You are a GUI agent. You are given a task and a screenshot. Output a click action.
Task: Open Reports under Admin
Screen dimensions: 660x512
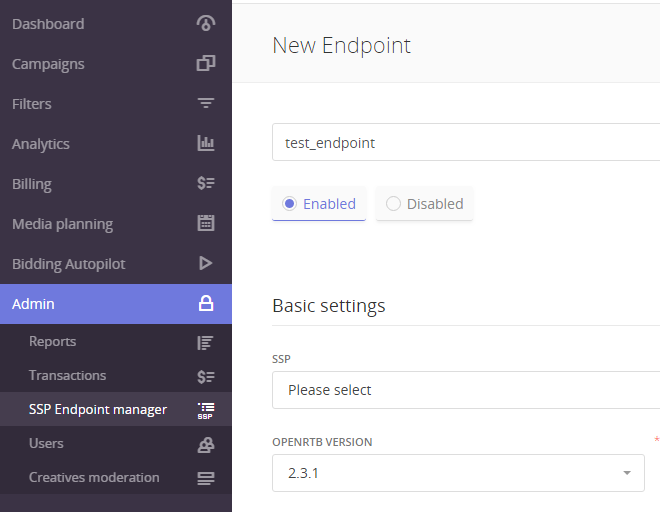(116, 341)
